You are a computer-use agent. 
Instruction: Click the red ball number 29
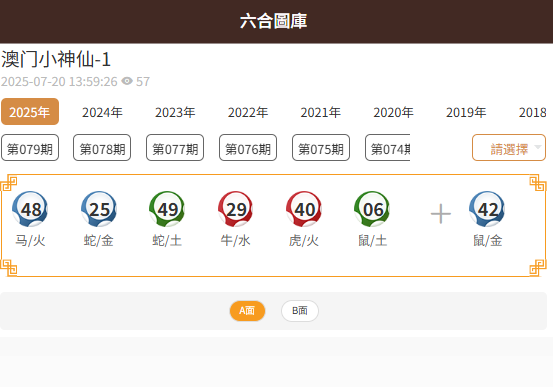236,209
